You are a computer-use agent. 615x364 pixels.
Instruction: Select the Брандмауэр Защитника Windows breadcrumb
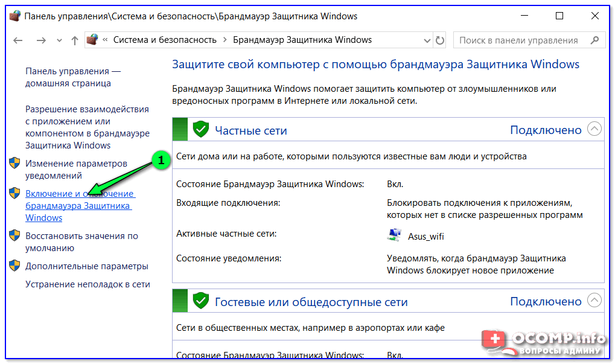(x=302, y=40)
